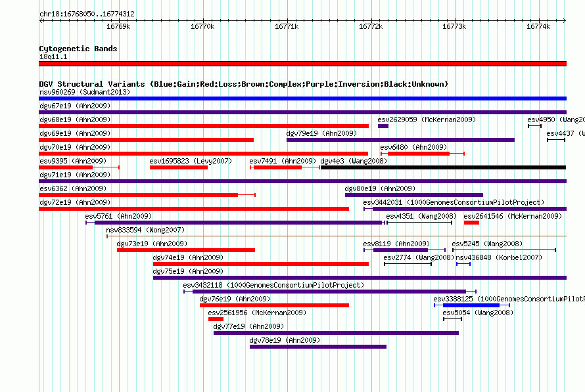Click the Cytogenetic Bands track title

point(78,49)
